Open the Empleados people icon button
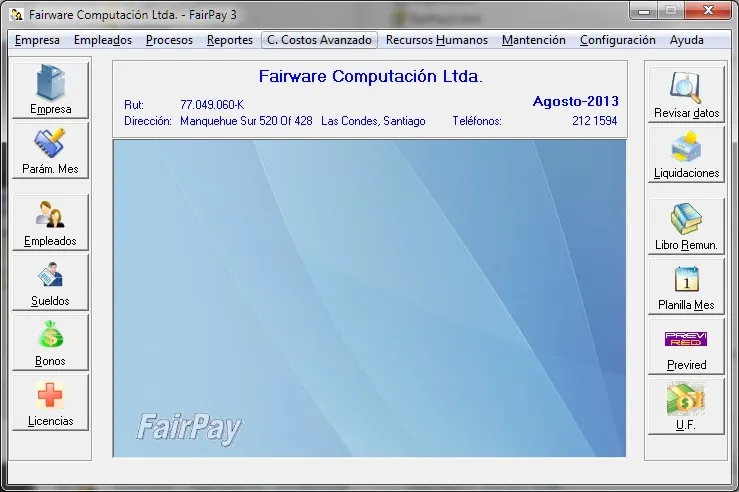The width and height of the screenshot is (739, 492). coord(50,222)
